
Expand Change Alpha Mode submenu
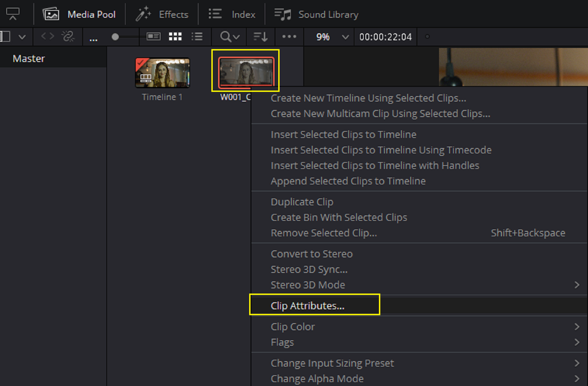pos(420,378)
